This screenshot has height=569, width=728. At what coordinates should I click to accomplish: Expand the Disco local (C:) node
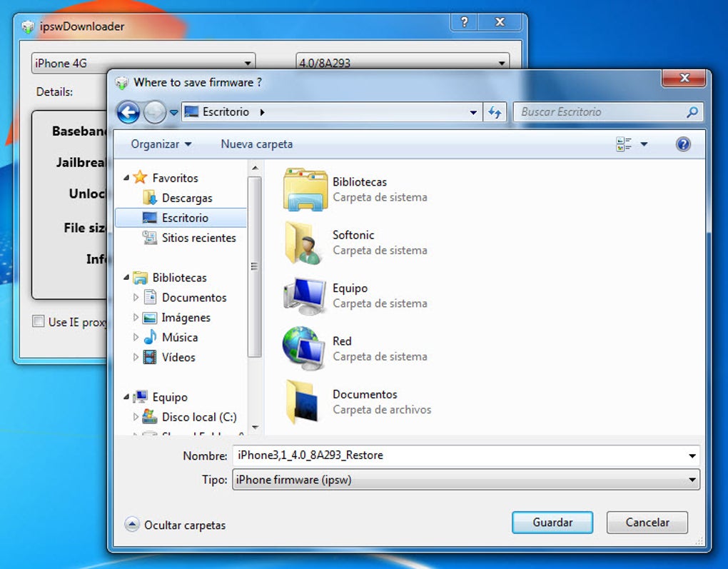pos(136,417)
